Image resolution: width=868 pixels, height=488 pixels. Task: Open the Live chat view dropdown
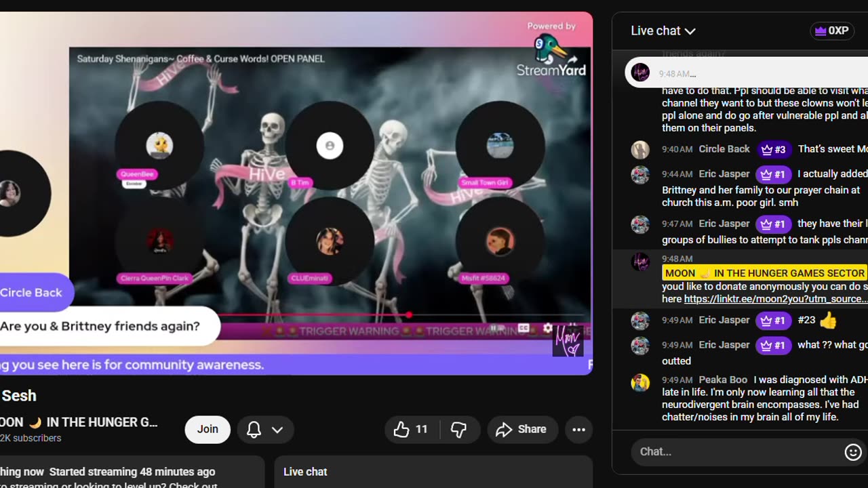point(663,30)
